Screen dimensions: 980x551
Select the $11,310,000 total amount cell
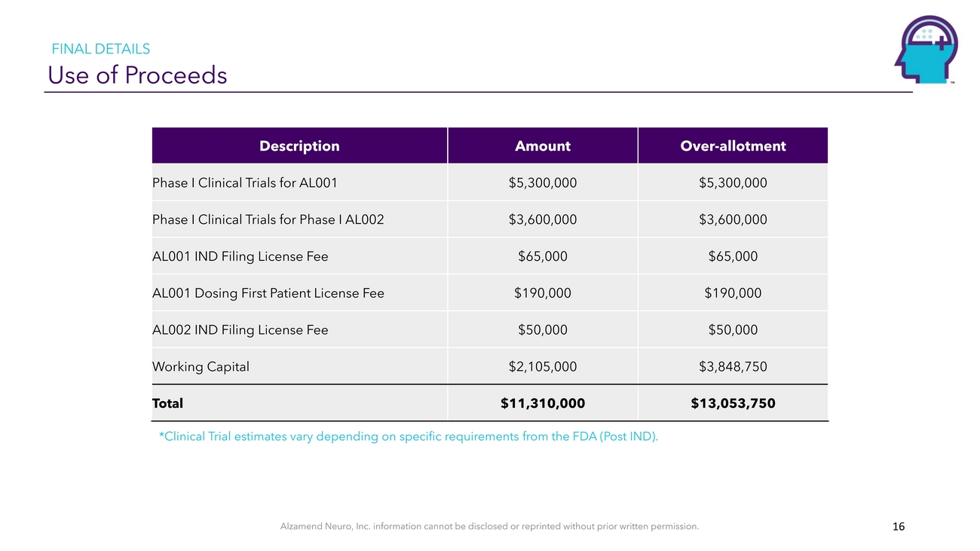point(543,403)
